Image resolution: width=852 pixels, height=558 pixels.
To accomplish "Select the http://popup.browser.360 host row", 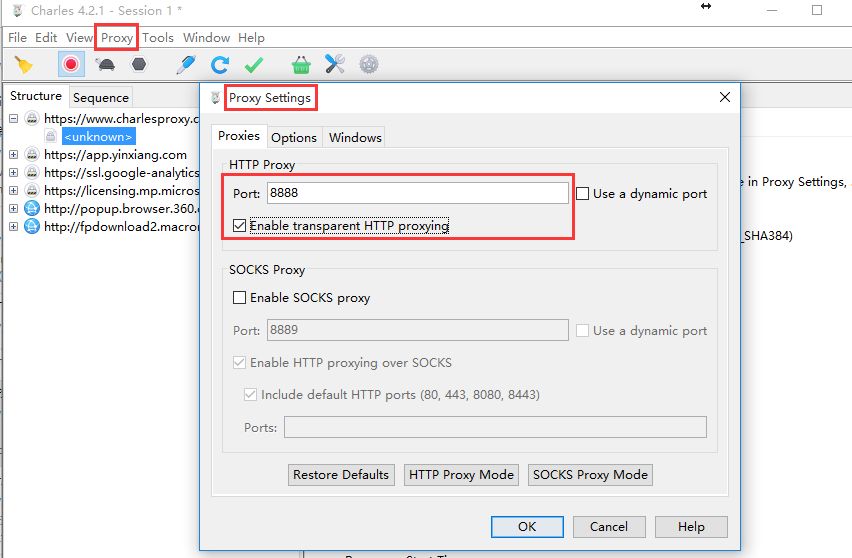I will click(x=122, y=209).
